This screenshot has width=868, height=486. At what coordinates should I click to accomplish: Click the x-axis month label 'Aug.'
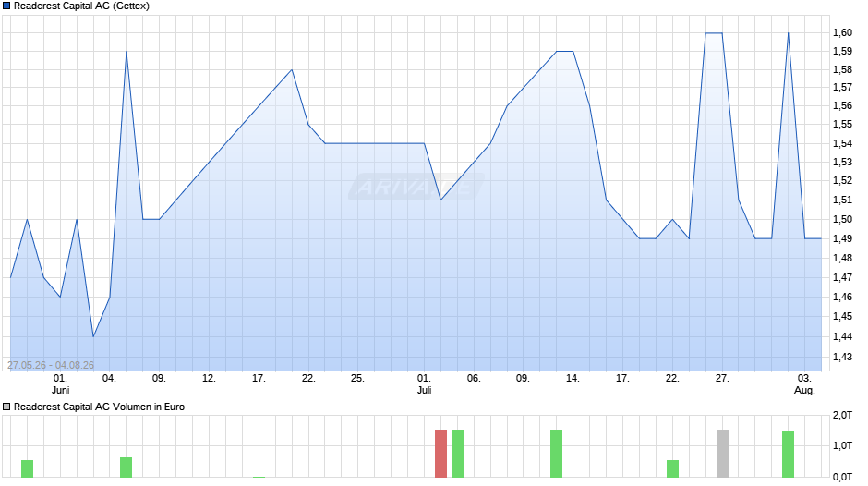[x=804, y=390]
